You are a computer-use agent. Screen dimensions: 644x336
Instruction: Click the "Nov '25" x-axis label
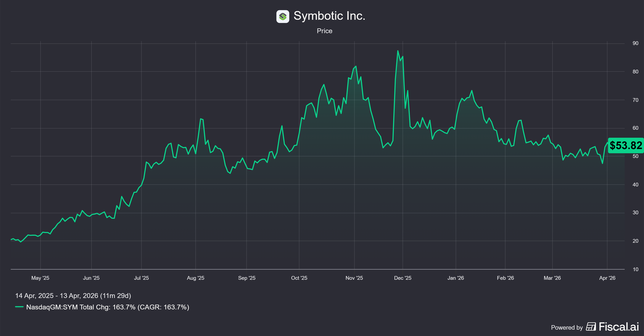(354, 278)
